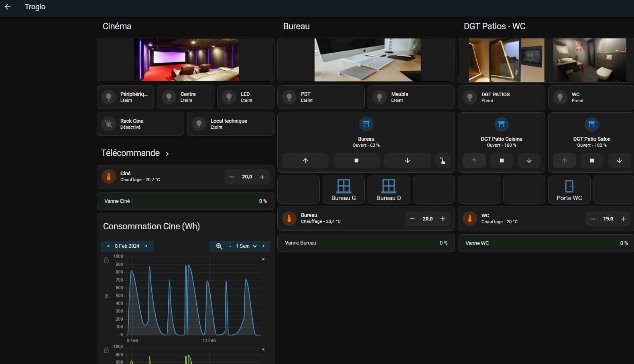Open the Bureau desk picture
The image size is (634, 364).
(x=368, y=60)
